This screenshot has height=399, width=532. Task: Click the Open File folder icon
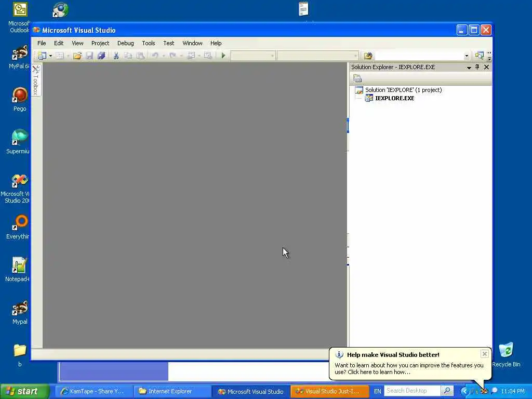tap(77, 56)
